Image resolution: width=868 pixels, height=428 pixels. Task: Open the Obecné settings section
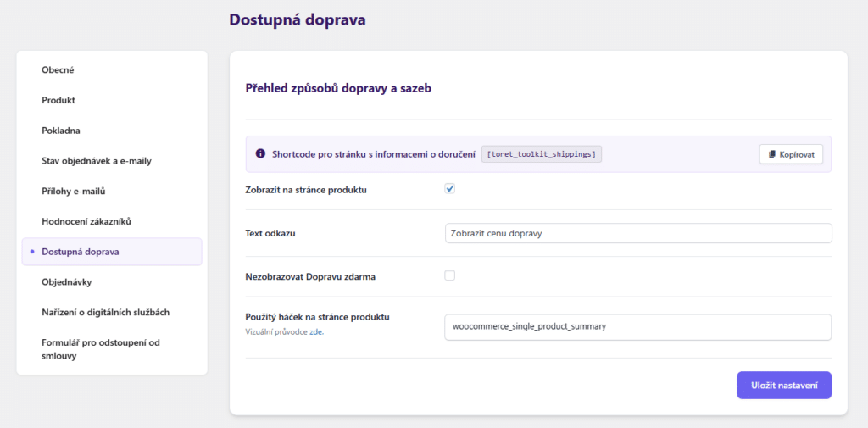click(58, 70)
